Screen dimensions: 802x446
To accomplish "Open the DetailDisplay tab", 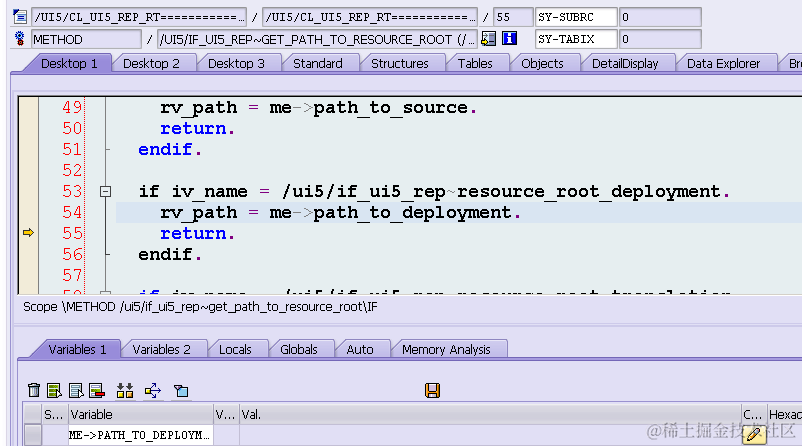I will (x=625, y=63).
